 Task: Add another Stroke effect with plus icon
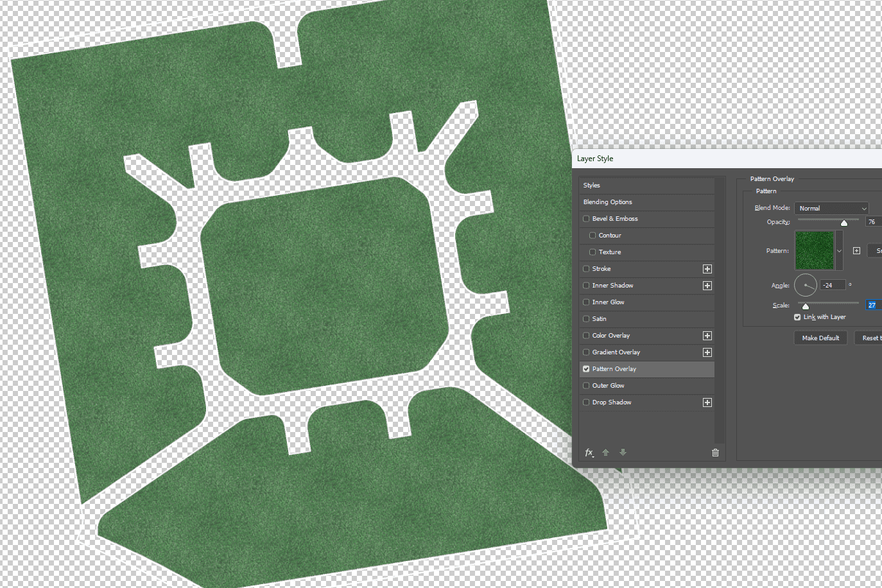pyautogui.click(x=707, y=269)
